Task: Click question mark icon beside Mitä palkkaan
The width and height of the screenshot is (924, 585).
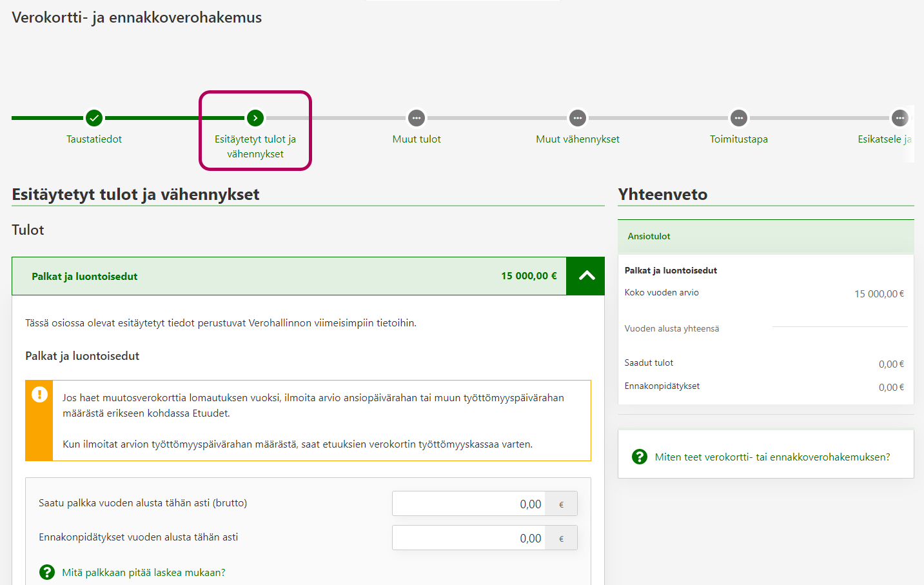Action: 47,572
